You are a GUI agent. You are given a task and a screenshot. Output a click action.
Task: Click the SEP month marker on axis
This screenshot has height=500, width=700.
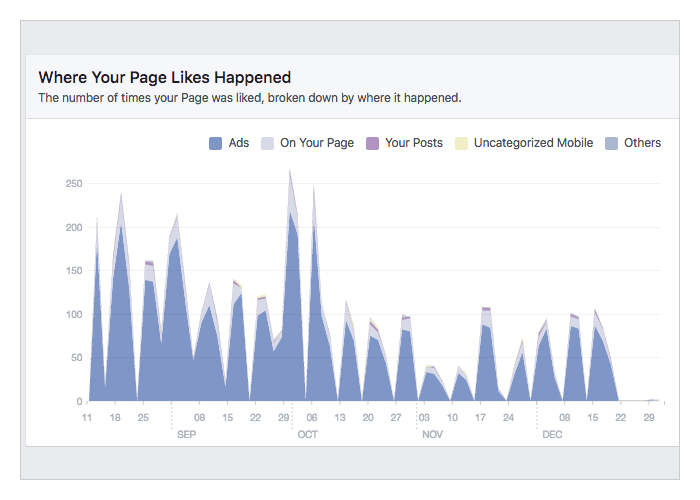[x=187, y=435]
